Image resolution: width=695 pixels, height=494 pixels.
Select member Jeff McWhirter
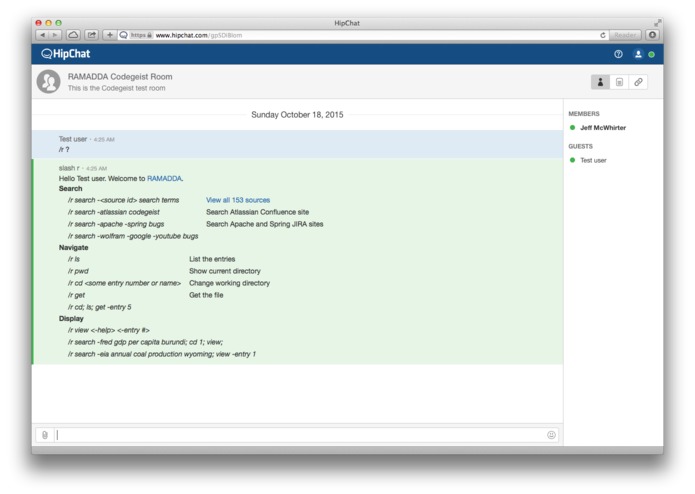tap(603, 128)
